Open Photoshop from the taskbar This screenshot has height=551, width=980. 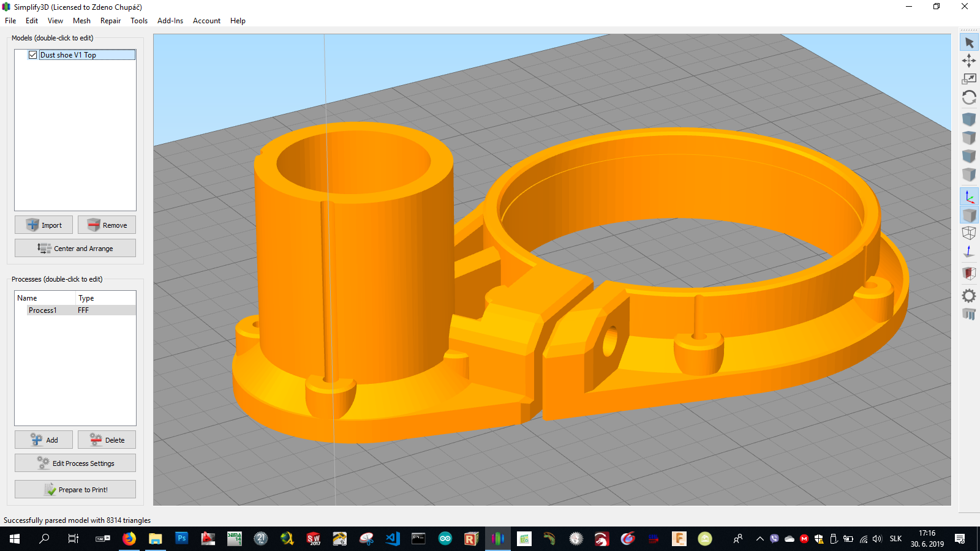182,539
